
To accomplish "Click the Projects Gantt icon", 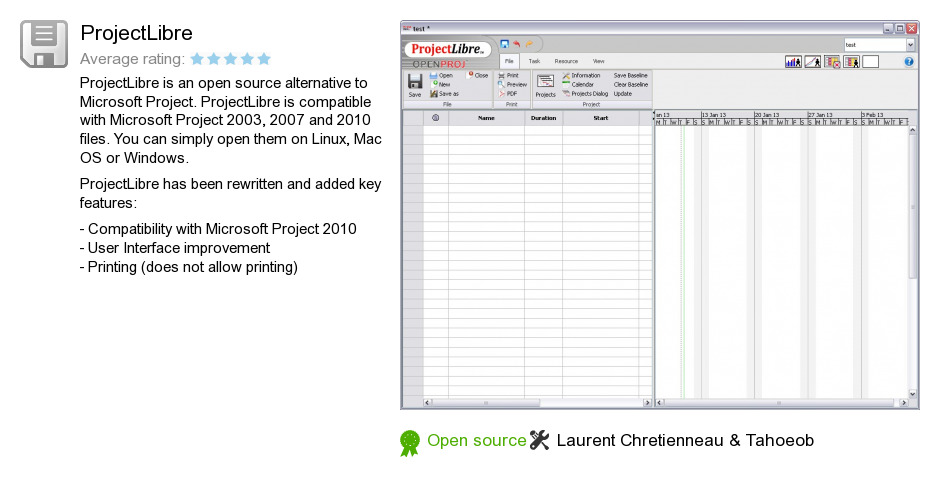I will [545, 85].
